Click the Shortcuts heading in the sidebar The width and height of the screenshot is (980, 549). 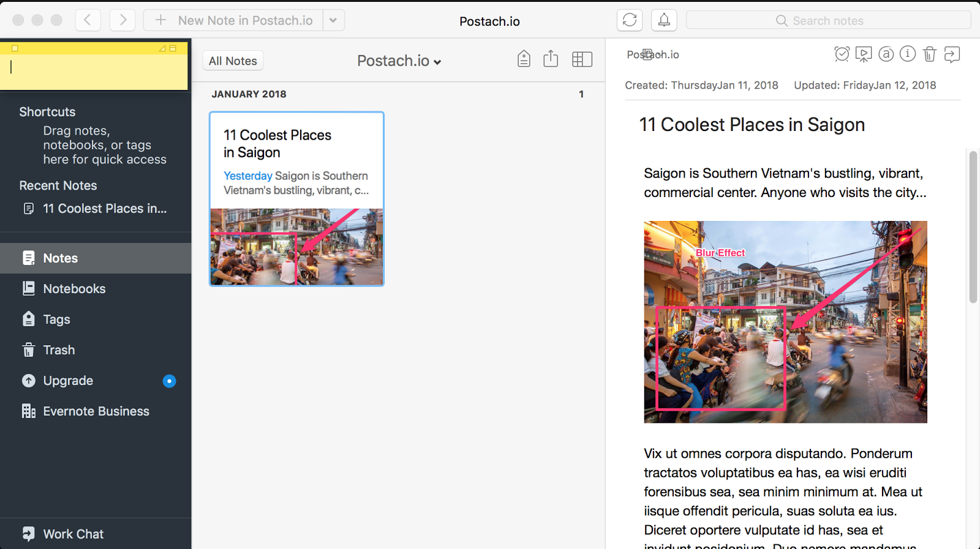pos(47,112)
